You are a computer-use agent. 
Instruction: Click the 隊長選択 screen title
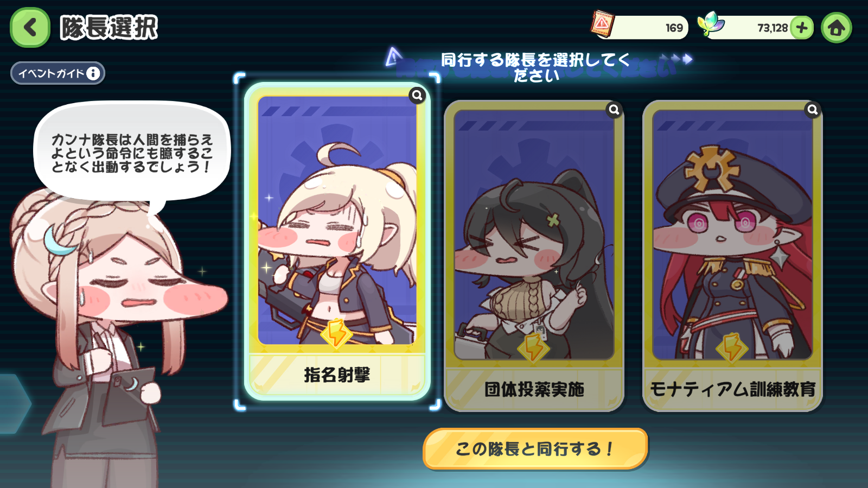(109, 27)
